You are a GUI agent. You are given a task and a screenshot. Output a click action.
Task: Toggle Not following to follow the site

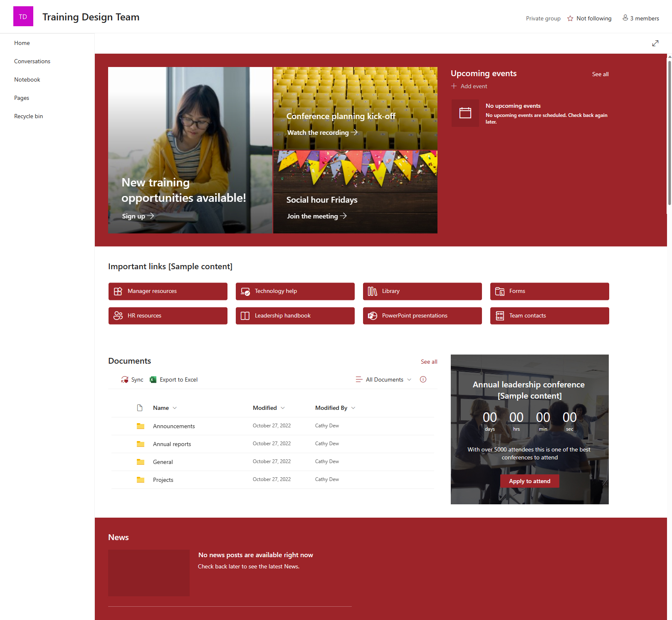(x=589, y=18)
